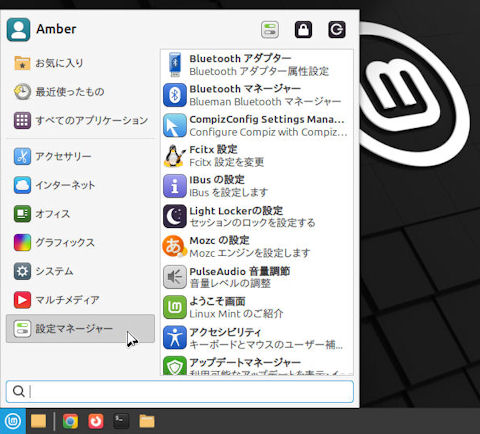The image size is (480, 434).
Task: Open アクセシビリティ settings entry
Action: pos(257,338)
